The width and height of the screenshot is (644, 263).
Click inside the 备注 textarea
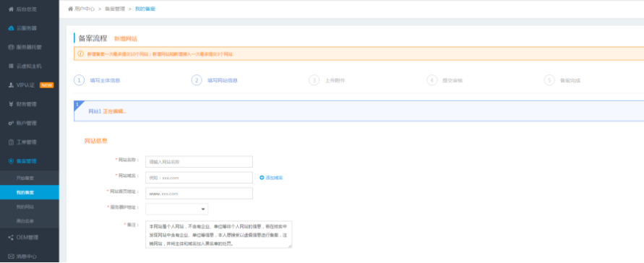(218, 234)
